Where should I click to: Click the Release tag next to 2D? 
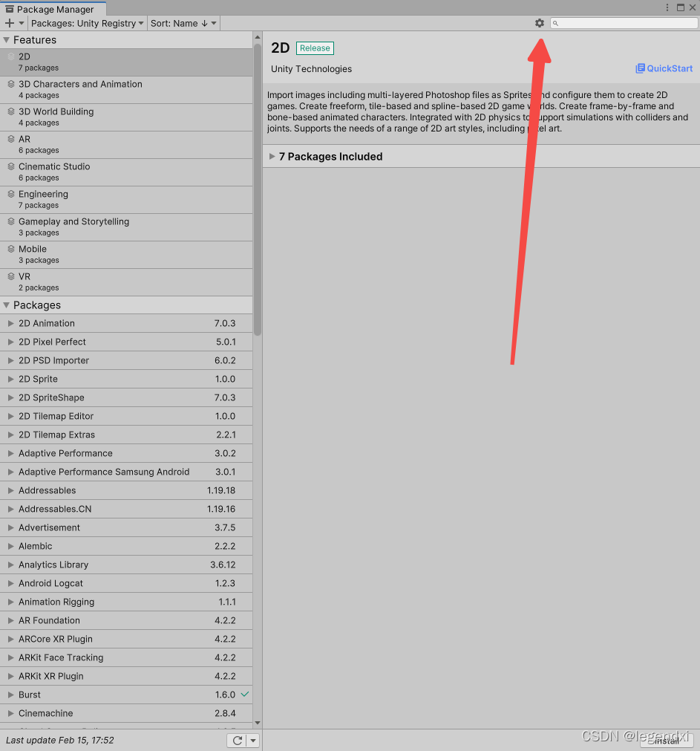click(x=315, y=48)
